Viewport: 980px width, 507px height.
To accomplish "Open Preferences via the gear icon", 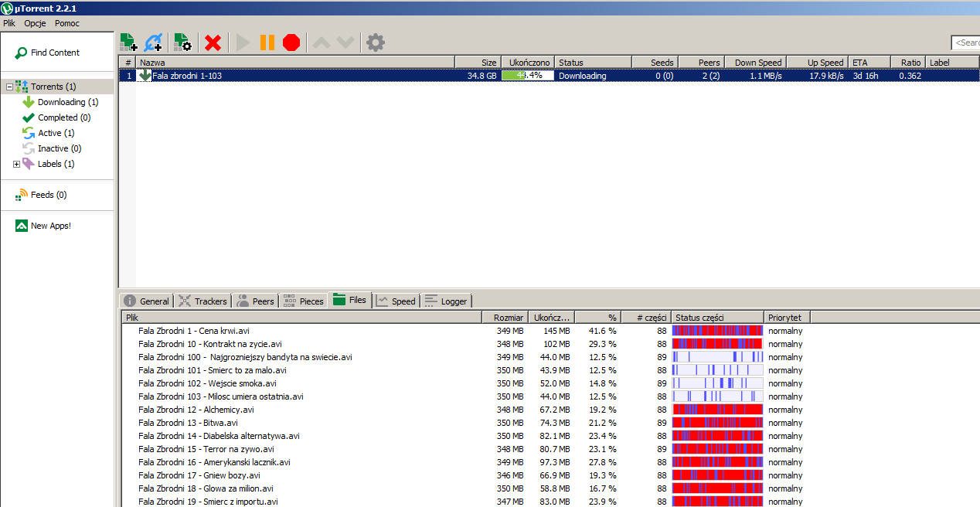I will pyautogui.click(x=376, y=43).
